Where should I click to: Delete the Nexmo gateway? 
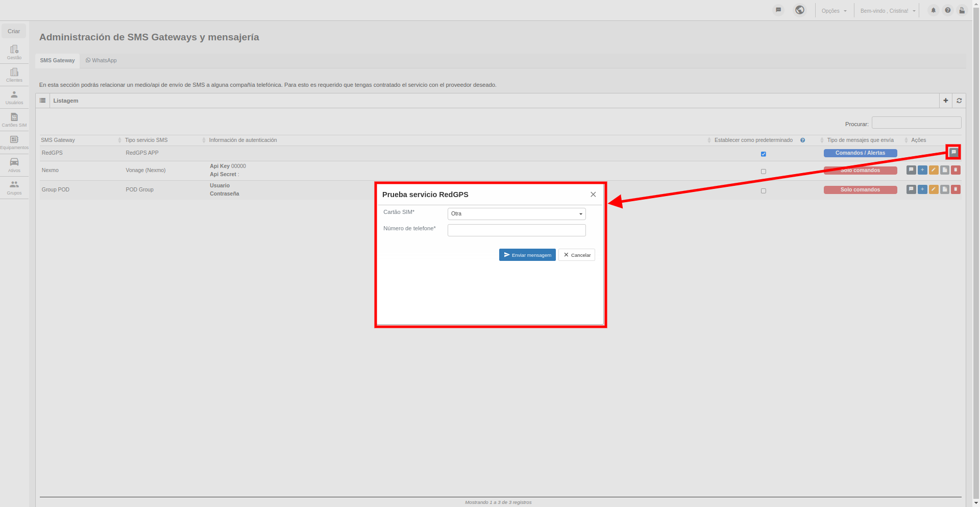(x=955, y=170)
